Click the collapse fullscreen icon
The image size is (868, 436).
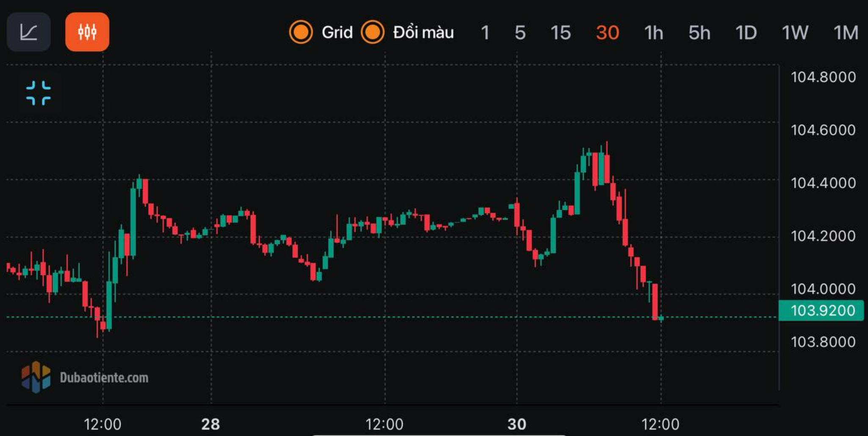[x=39, y=93]
